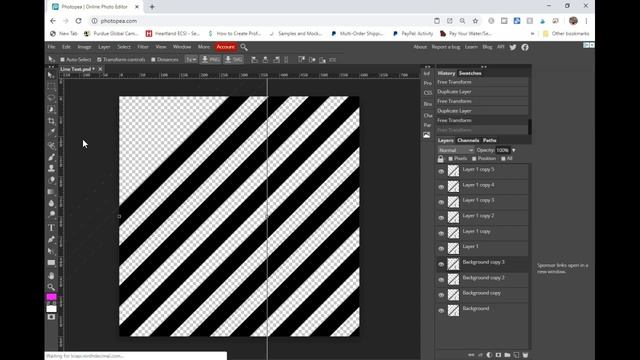Toggle lock Position checkbox

pos(474,159)
